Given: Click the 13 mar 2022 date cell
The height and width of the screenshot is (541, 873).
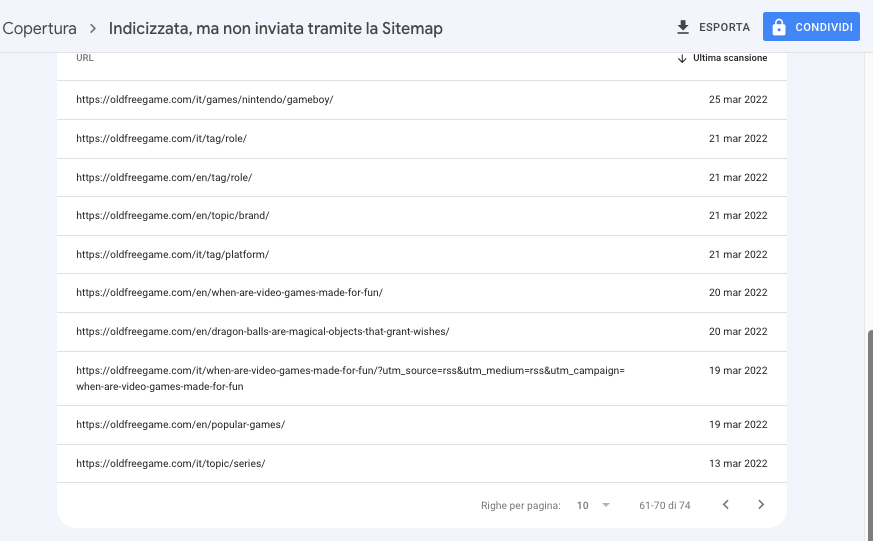Looking at the screenshot, I should tap(738, 463).
